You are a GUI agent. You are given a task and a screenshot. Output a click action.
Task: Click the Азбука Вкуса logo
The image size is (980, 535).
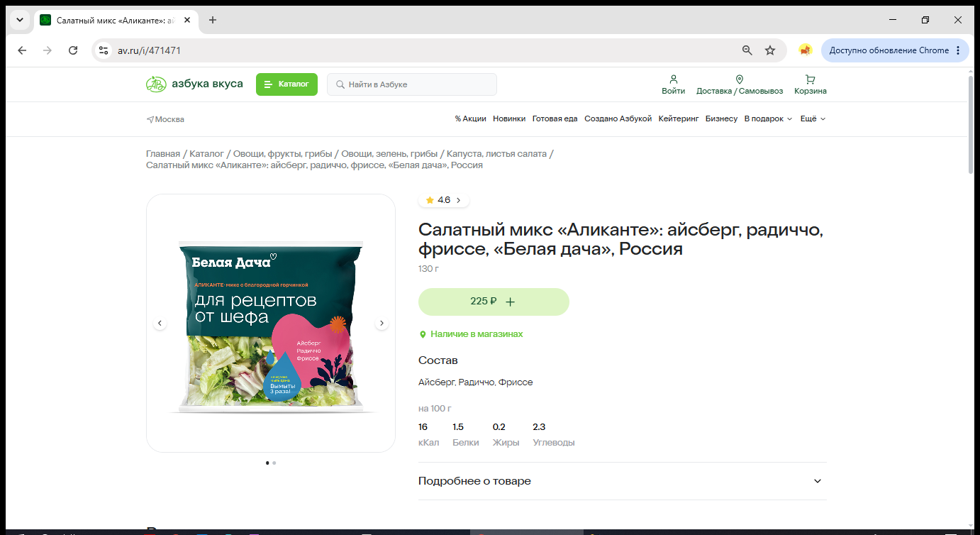(x=194, y=84)
